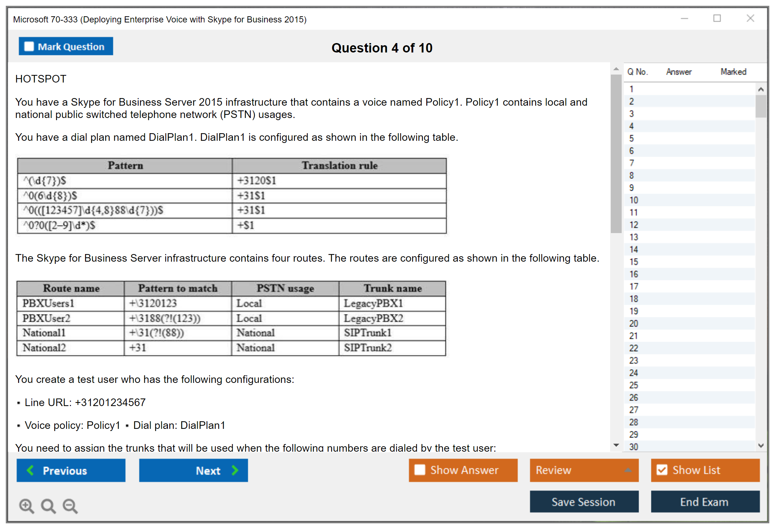The width and height of the screenshot is (778, 532).
Task: Click the Answer column header
Action: [x=678, y=72]
